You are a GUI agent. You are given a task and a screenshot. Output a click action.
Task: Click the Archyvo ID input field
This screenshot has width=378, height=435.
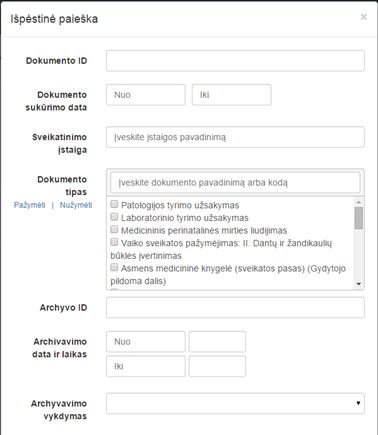point(235,307)
